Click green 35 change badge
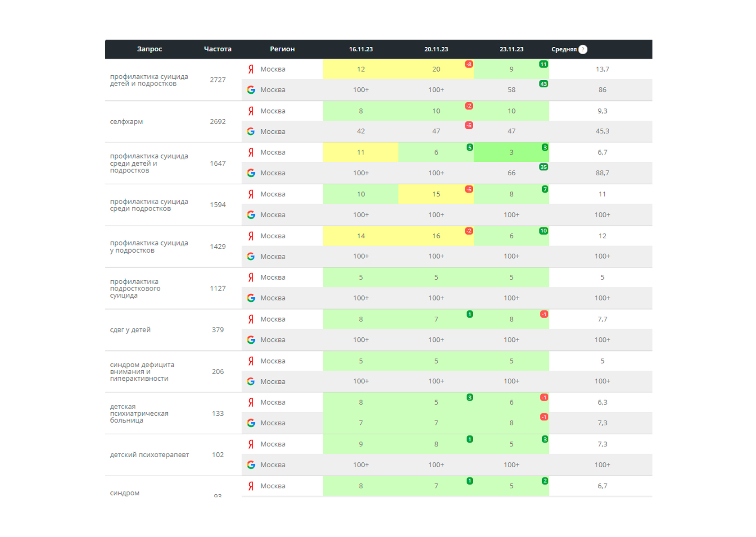 click(543, 167)
